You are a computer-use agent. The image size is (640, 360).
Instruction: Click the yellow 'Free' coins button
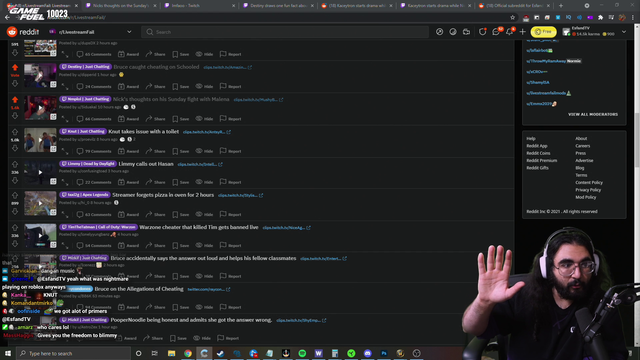[x=543, y=32]
